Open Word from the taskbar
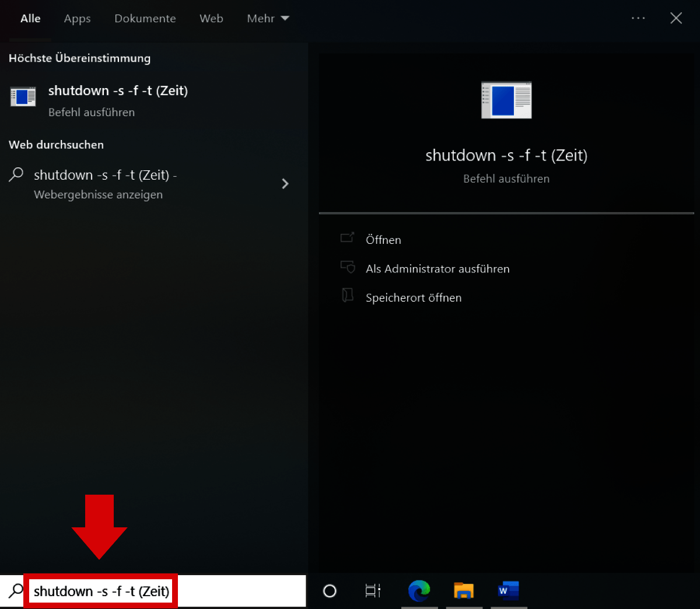 [x=508, y=591]
